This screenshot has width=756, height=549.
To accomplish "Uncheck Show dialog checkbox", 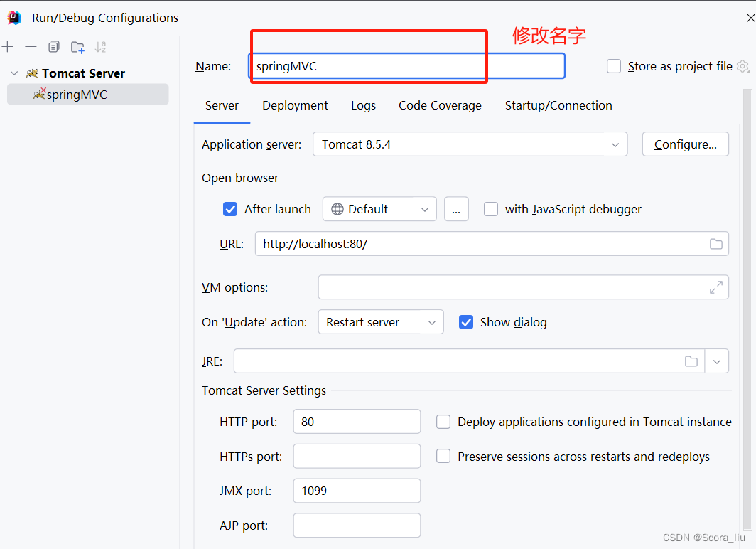I will pos(466,322).
